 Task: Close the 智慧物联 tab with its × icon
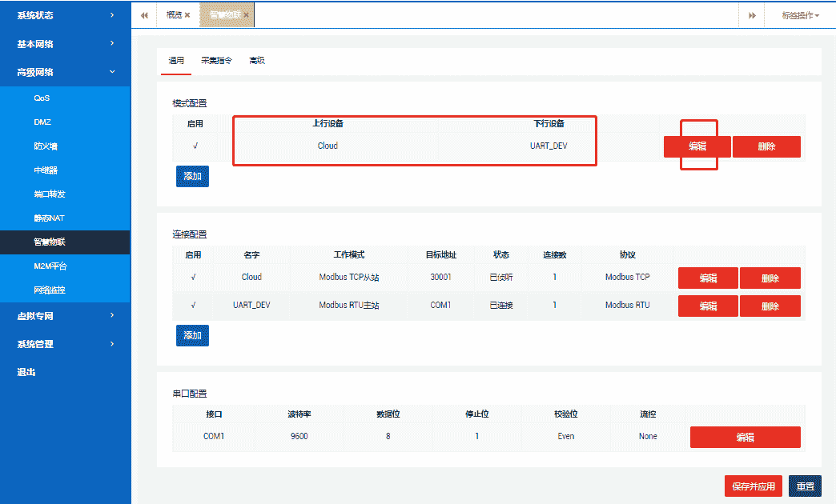click(247, 14)
